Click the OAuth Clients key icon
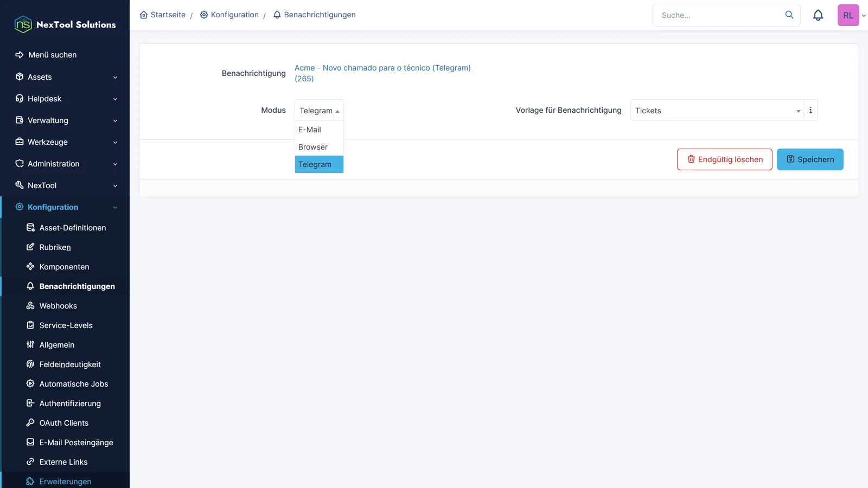This screenshot has width=868, height=488. [30, 423]
